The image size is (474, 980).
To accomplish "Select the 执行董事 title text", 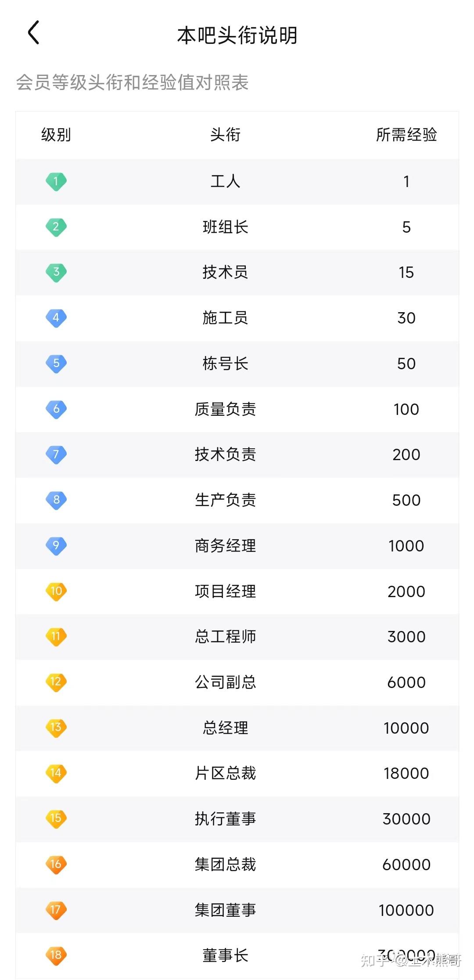I will click(225, 819).
